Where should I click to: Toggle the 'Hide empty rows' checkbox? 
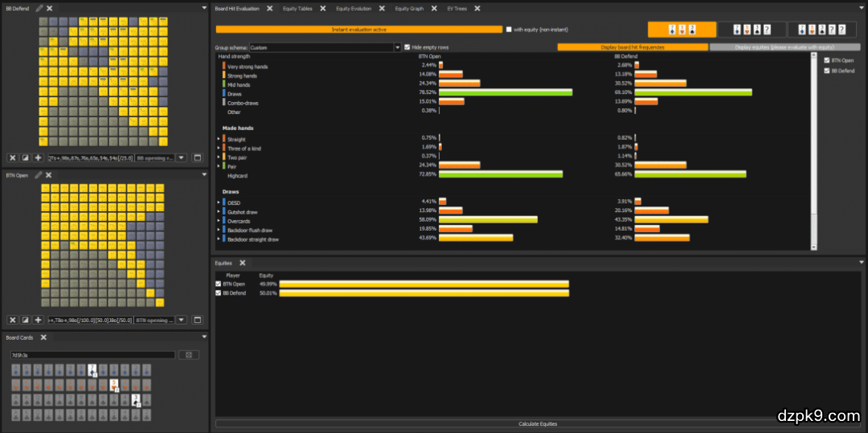click(407, 47)
